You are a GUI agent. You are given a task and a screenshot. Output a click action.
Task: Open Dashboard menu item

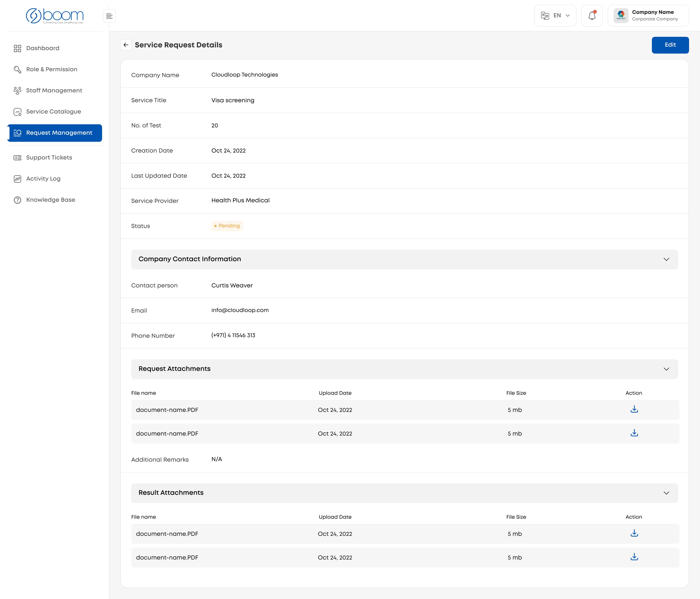[55, 48]
